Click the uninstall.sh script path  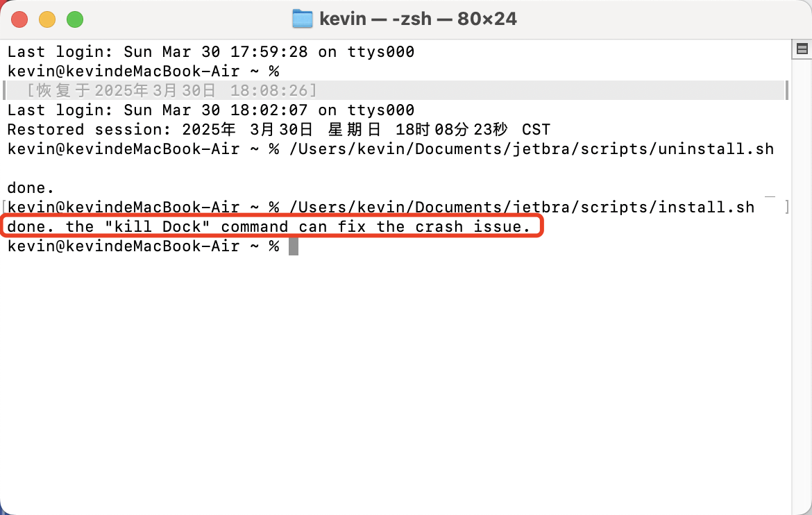pos(532,149)
